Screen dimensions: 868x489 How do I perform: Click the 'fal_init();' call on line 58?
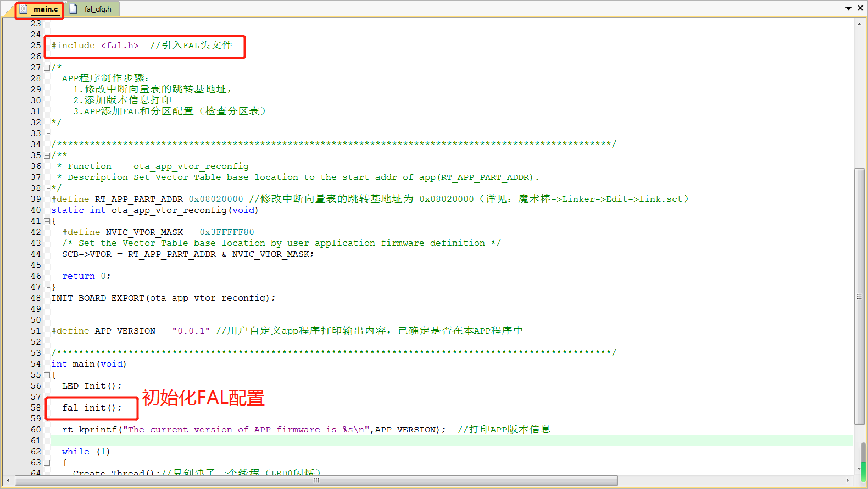tap(92, 408)
